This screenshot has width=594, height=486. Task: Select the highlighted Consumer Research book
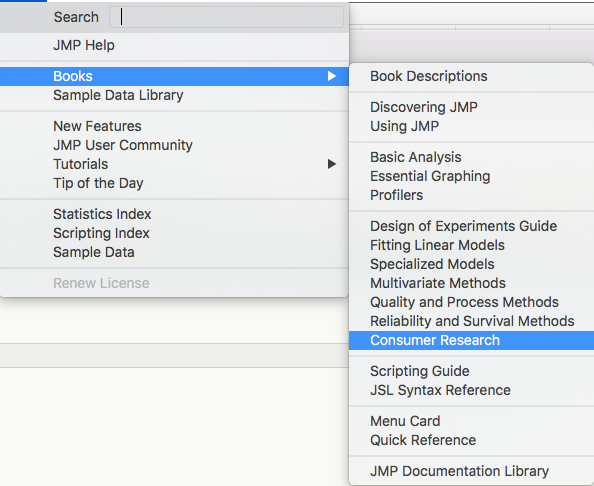coord(471,340)
